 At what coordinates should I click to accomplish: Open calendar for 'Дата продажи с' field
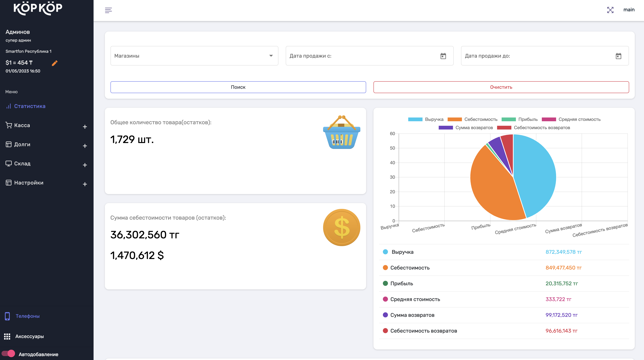coord(443,56)
